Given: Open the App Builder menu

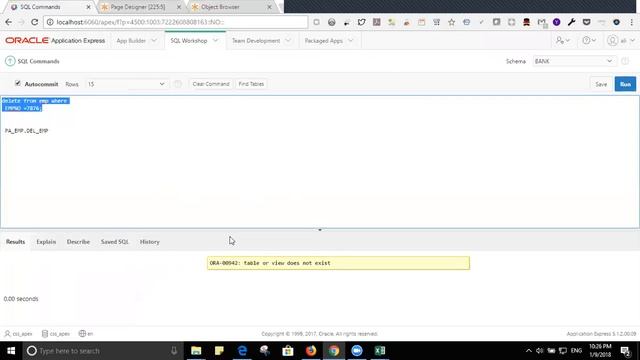Looking at the screenshot, I should tap(131, 41).
